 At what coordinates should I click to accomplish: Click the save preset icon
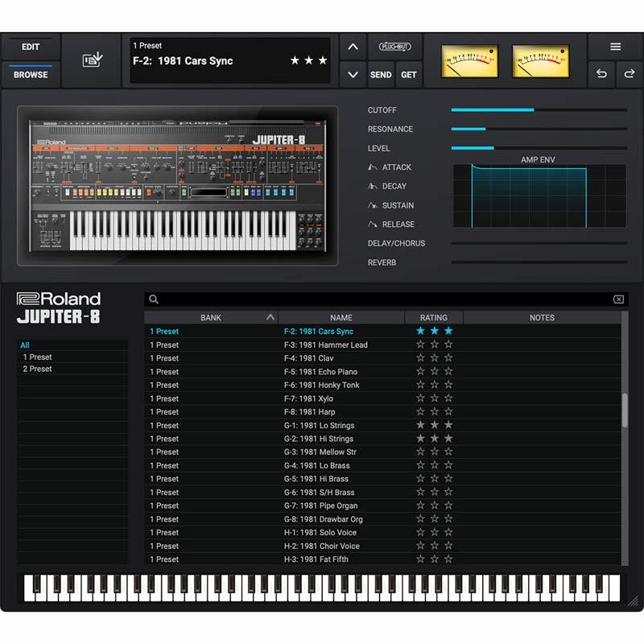[x=93, y=60]
